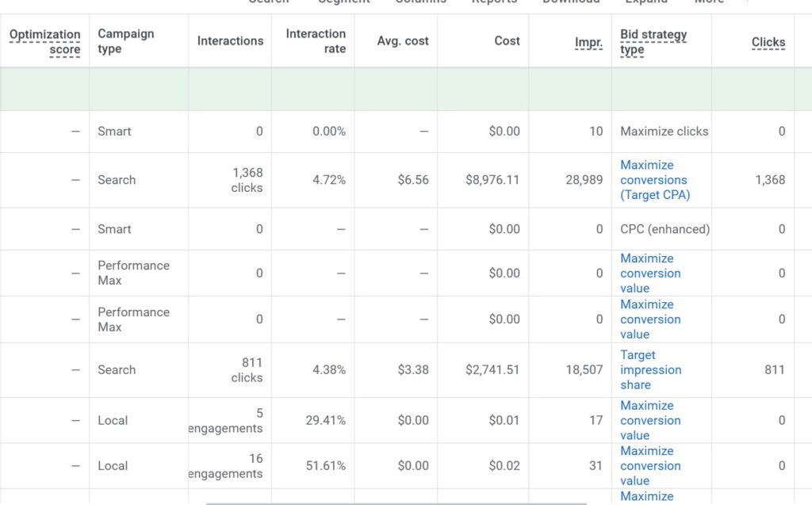Sort table by Interactions column
Screen dimensions: 812x505
pos(230,41)
